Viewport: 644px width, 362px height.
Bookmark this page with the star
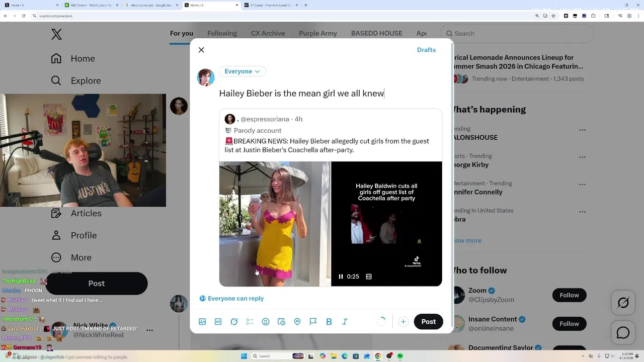click(x=553, y=16)
